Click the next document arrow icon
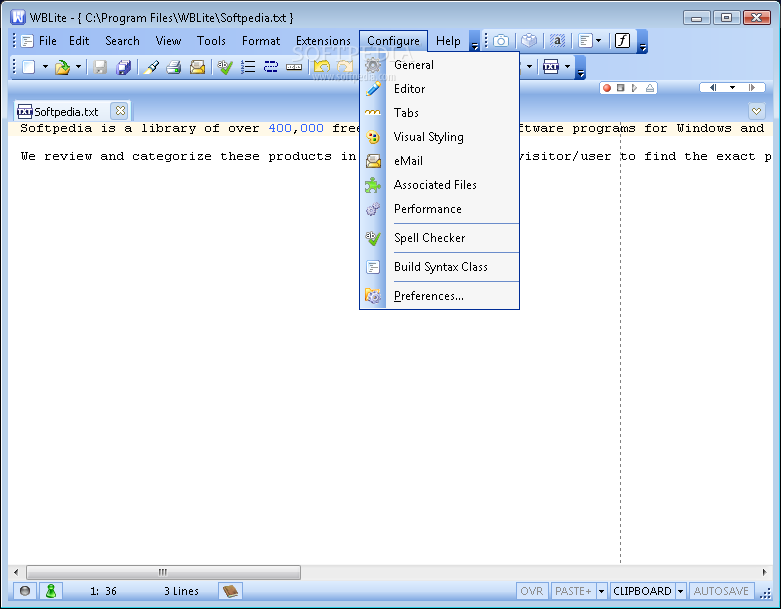 click(752, 88)
